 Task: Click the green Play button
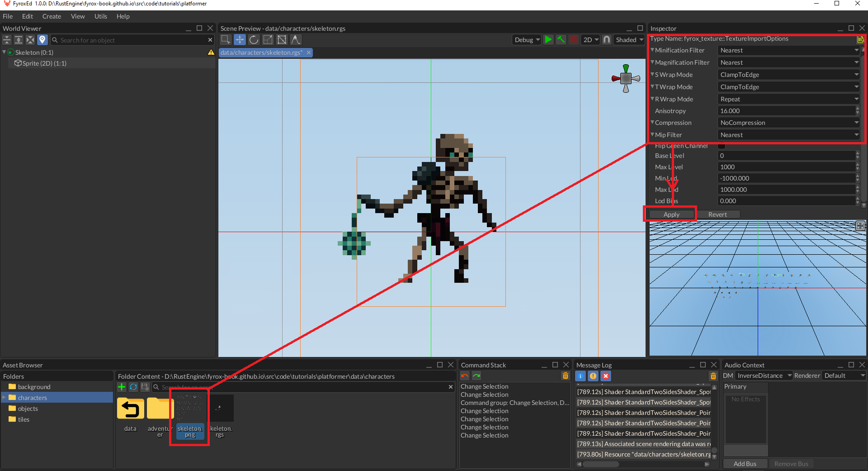click(x=548, y=40)
